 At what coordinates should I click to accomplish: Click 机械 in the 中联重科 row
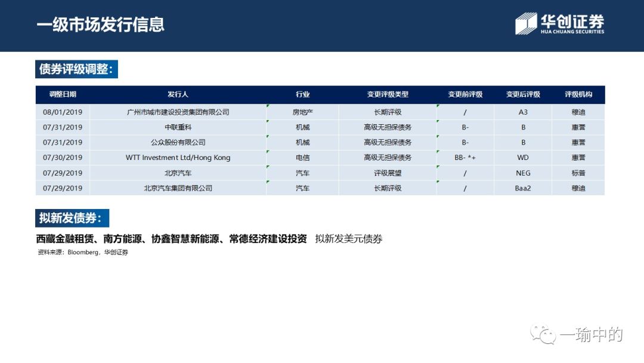coord(303,127)
